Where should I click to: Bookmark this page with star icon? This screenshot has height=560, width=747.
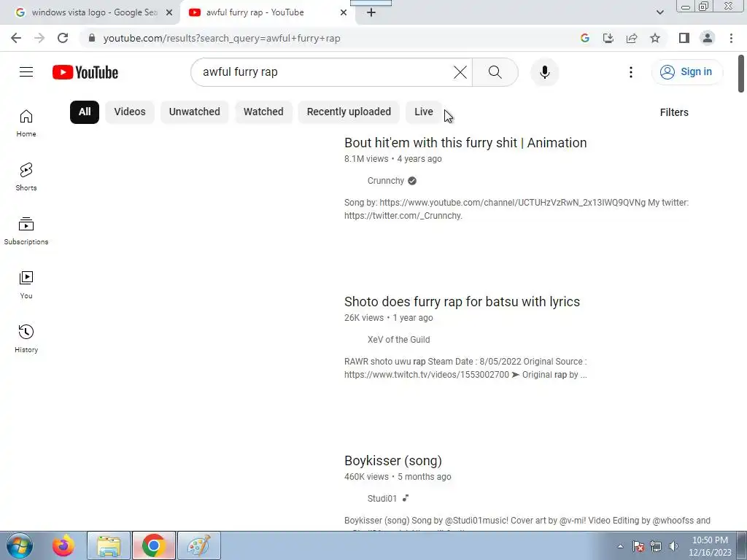[655, 38]
